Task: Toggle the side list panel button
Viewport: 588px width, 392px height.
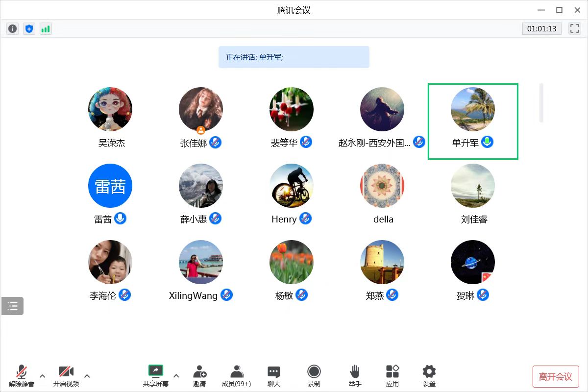Action: pyautogui.click(x=13, y=306)
